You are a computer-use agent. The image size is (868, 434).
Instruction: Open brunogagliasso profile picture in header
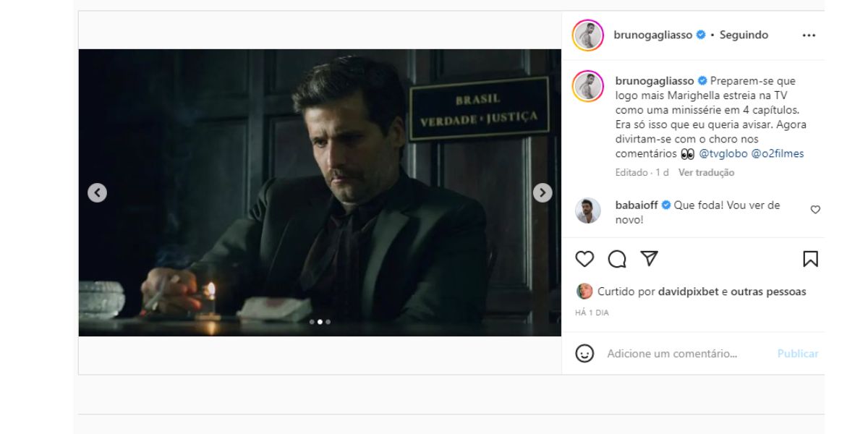tap(588, 35)
